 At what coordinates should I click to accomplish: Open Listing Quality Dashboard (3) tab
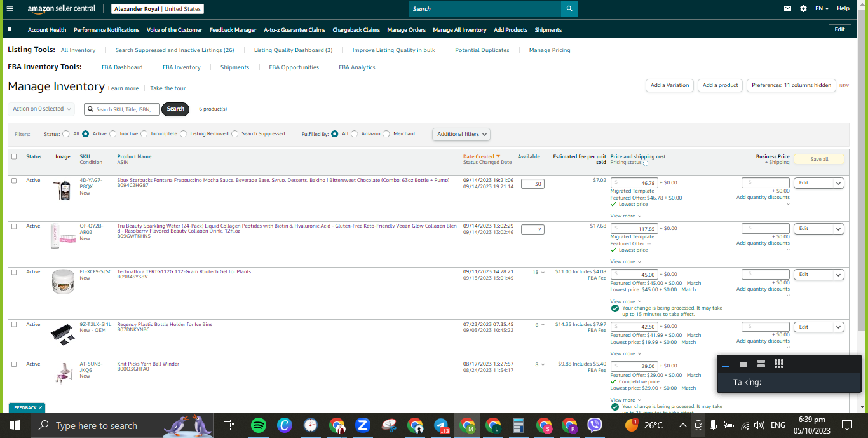293,50
